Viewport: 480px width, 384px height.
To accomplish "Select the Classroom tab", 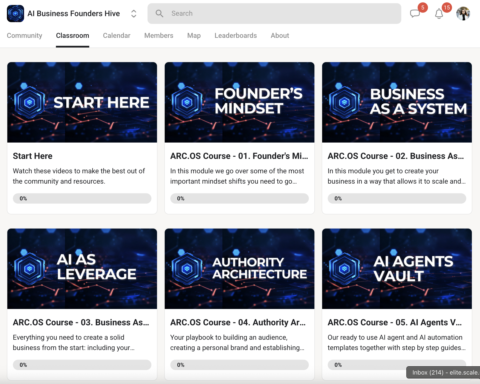I will 72,35.
